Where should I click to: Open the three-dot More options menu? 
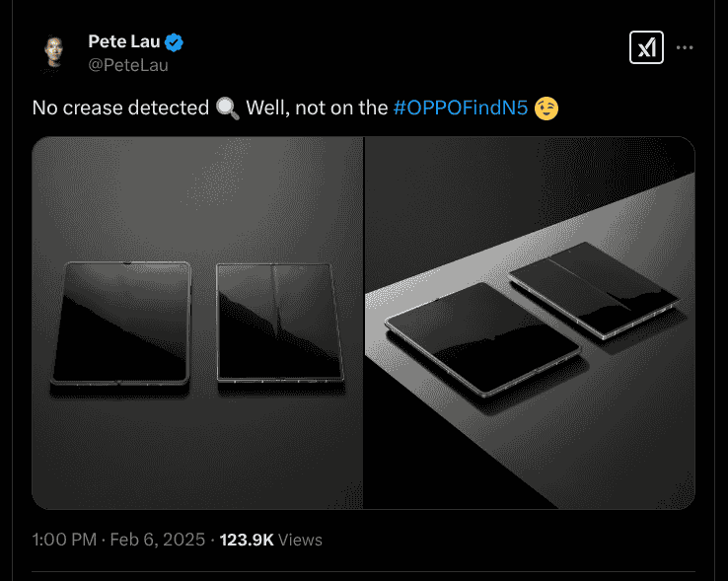point(685,48)
